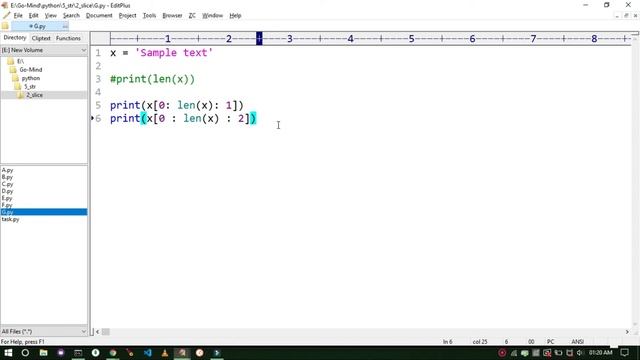This screenshot has width=640, height=360.
Task: Click the horizontal scrollbar left arrow
Action: 97,332
